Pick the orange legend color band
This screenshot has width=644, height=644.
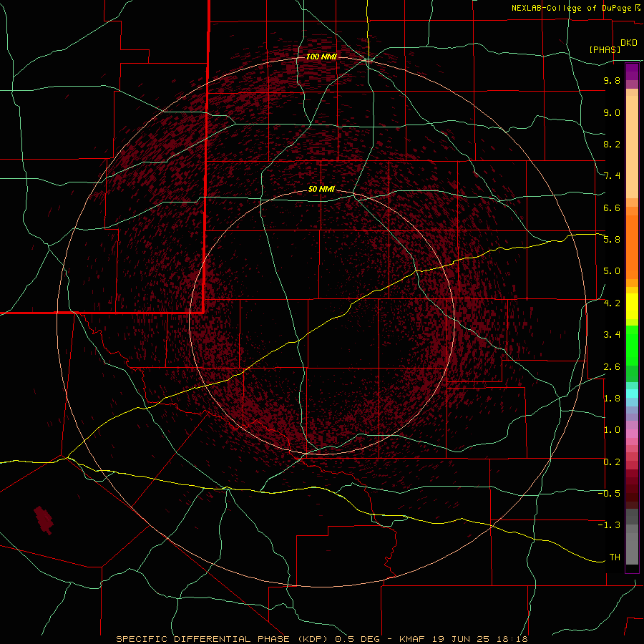pyautogui.click(x=632, y=248)
